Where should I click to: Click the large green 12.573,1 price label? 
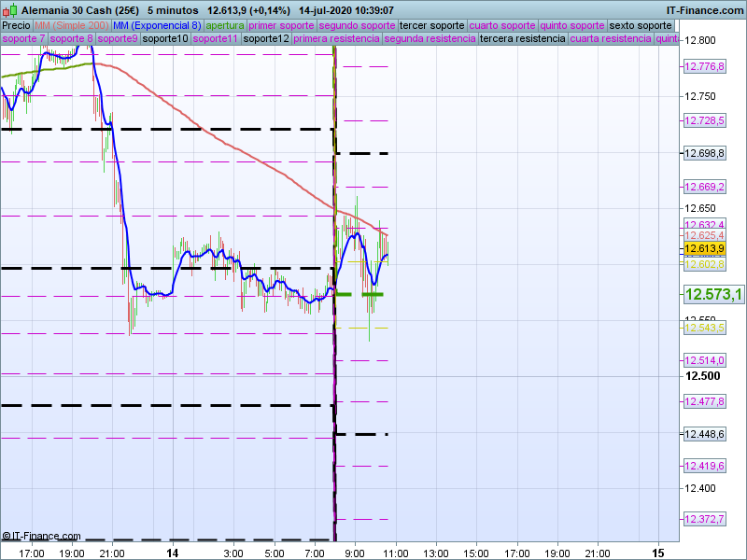point(713,295)
